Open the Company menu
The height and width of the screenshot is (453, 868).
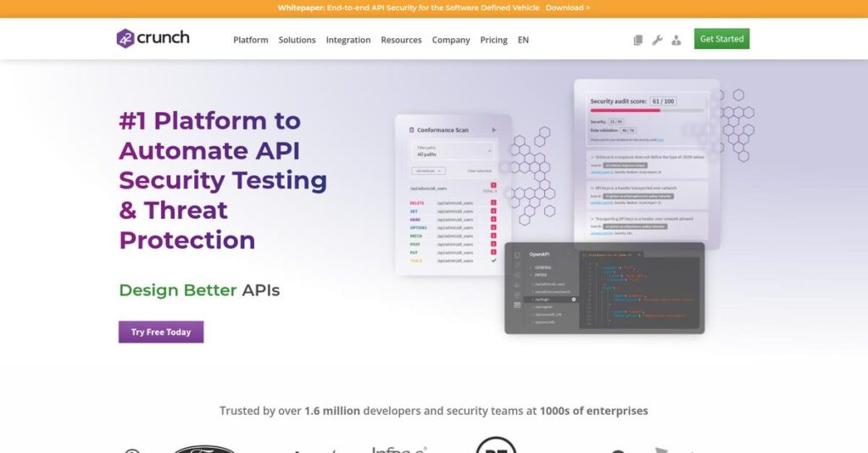[451, 40]
